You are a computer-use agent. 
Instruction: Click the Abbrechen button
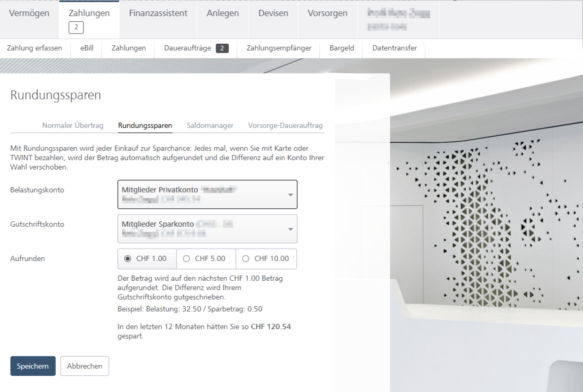point(85,366)
